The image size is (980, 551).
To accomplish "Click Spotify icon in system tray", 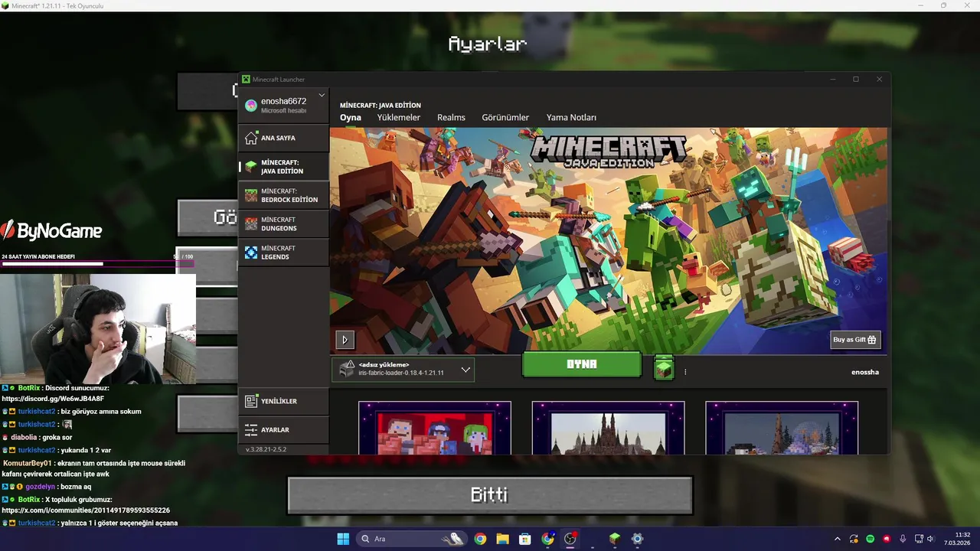I will (x=871, y=539).
